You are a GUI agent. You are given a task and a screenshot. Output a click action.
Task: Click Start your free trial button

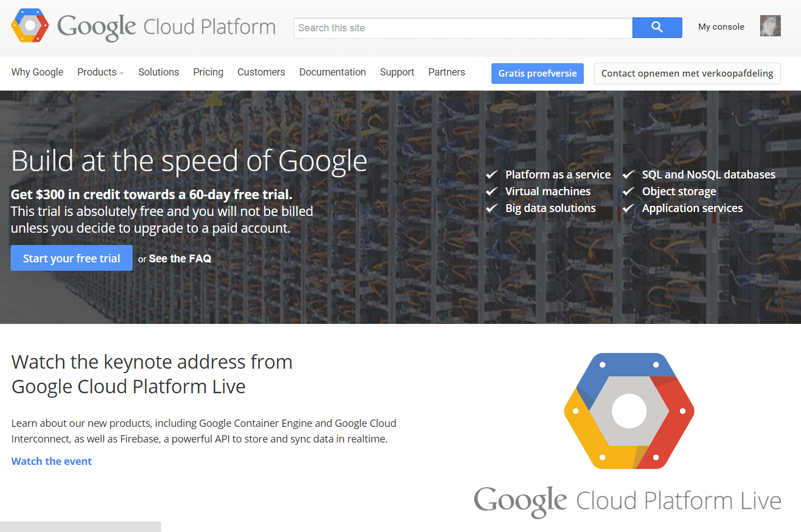(x=72, y=258)
